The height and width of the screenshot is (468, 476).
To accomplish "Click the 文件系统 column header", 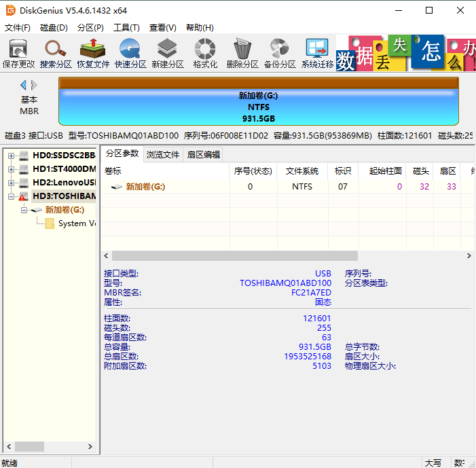I will pyautogui.click(x=302, y=171).
